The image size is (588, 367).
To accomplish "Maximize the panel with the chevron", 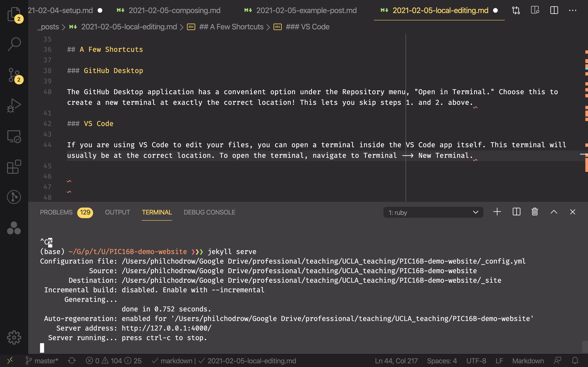I will [x=554, y=212].
